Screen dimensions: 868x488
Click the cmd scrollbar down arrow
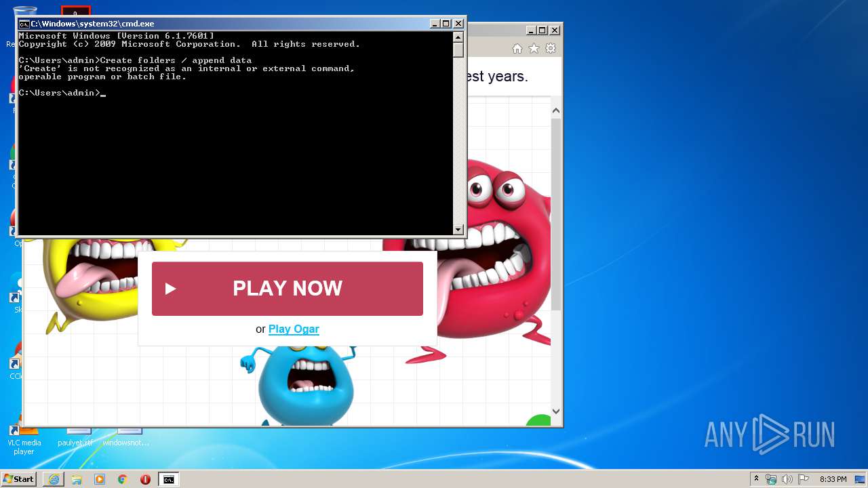point(458,230)
